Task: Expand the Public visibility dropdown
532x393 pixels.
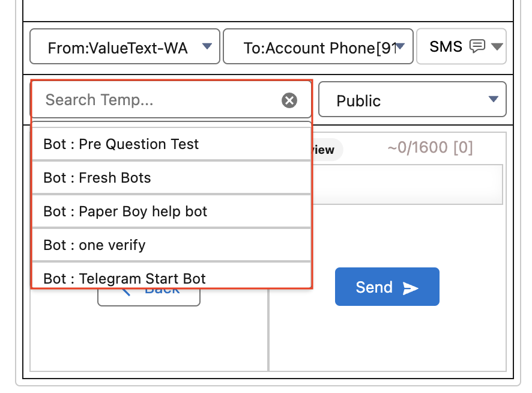Action: pyautogui.click(x=412, y=100)
